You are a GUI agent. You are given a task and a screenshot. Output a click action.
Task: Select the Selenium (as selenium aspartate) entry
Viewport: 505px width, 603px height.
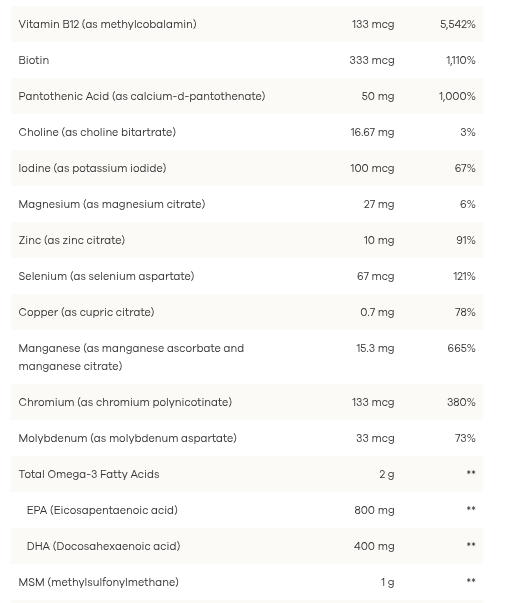(x=106, y=276)
